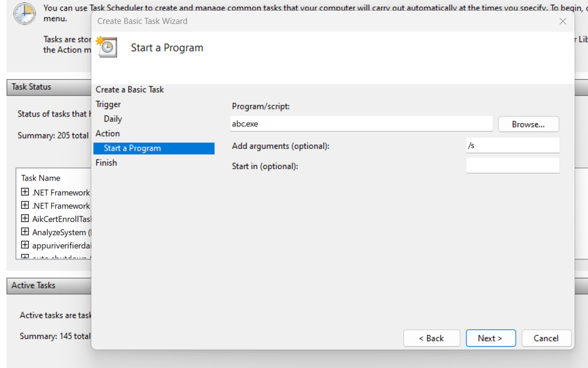Click the 'Start in (optional):' label
The image size is (588, 368).
(264, 166)
